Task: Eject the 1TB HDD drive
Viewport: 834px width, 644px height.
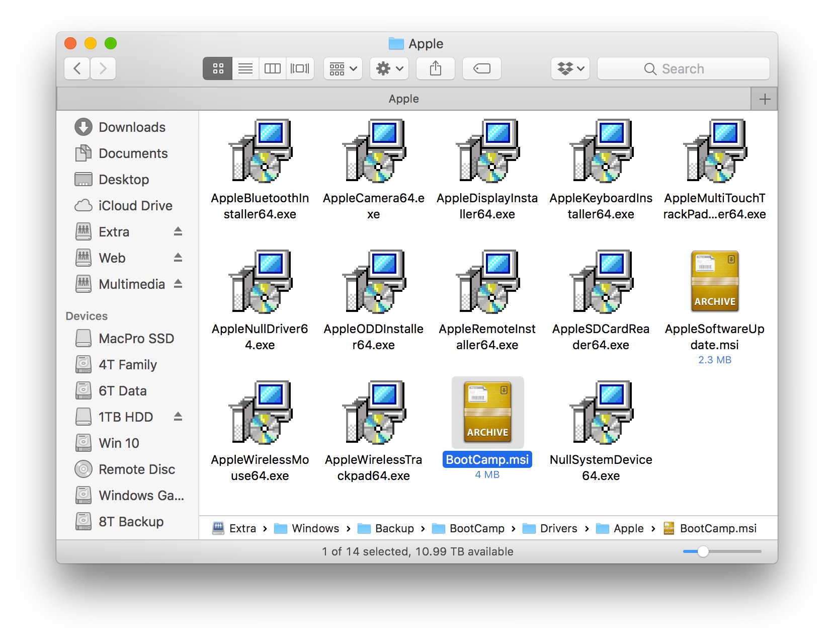Action: point(178,417)
